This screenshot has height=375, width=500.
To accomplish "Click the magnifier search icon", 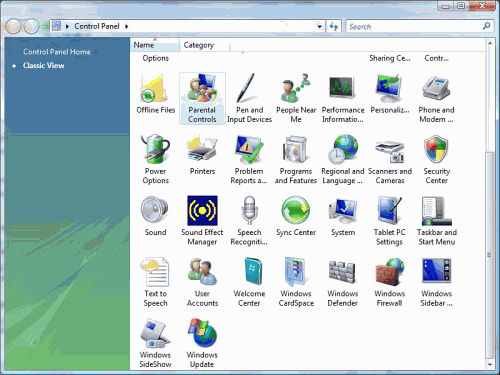I will tap(486, 26).
